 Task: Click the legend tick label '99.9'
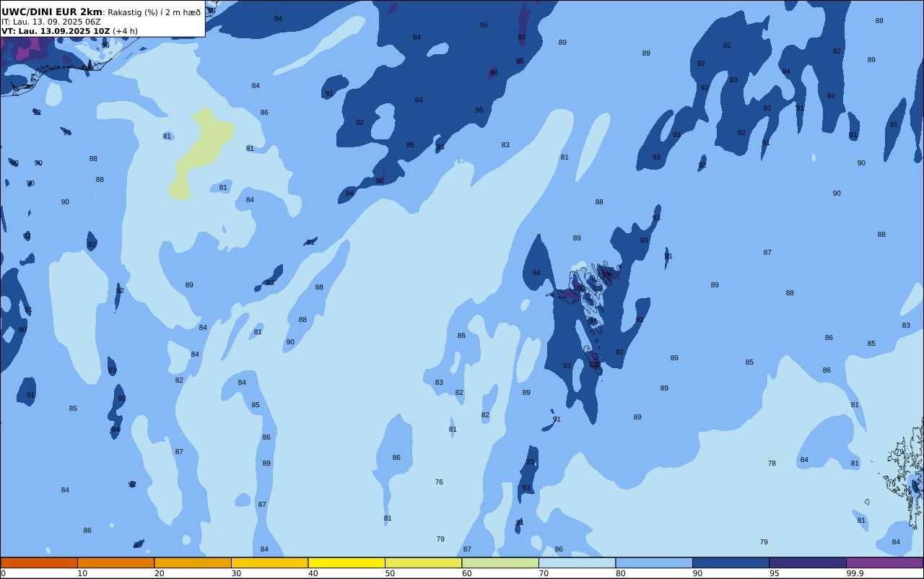click(x=855, y=573)
